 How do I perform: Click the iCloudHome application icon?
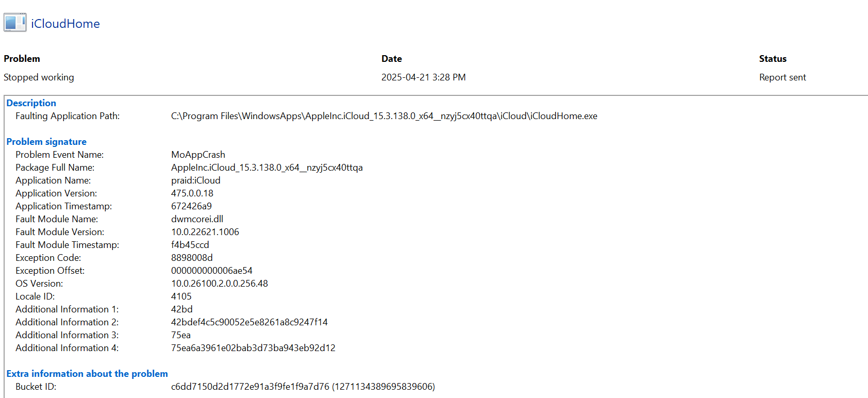[15, 23]
